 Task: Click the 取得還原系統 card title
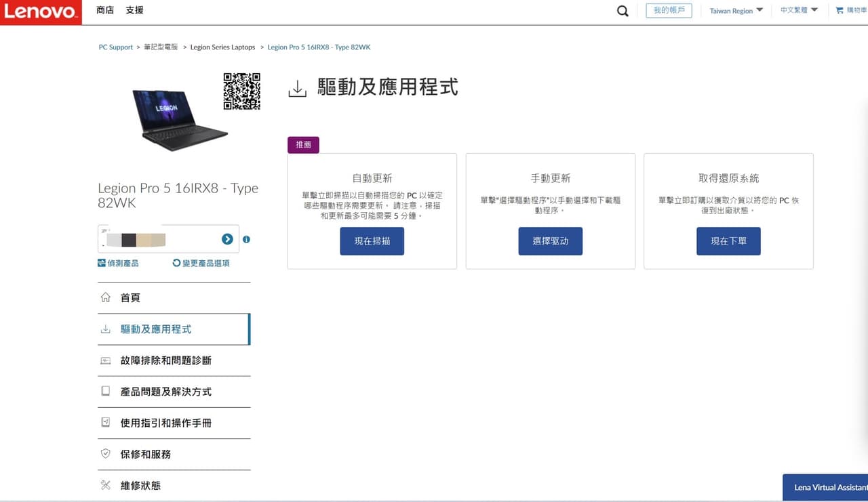[729, 178]
